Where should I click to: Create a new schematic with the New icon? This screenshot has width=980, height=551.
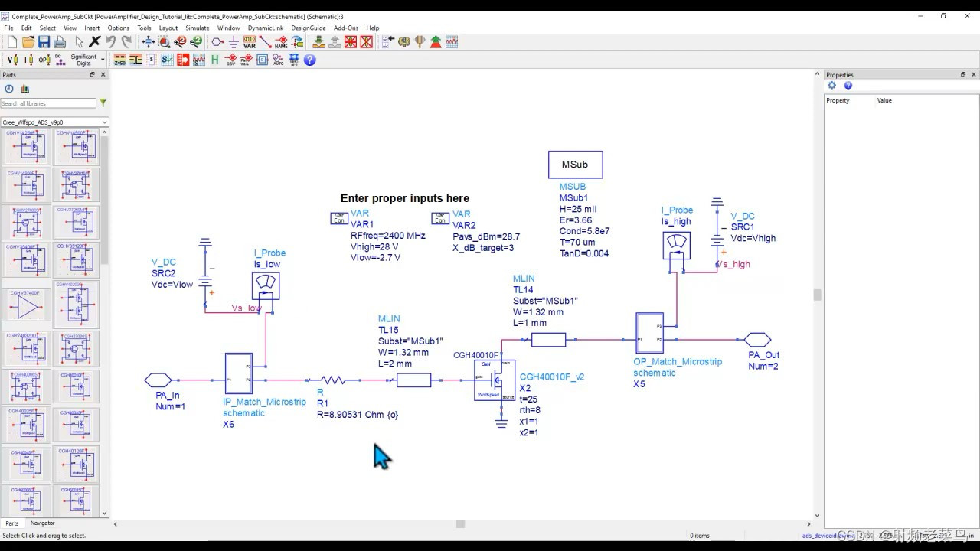(x=12, y=42)
